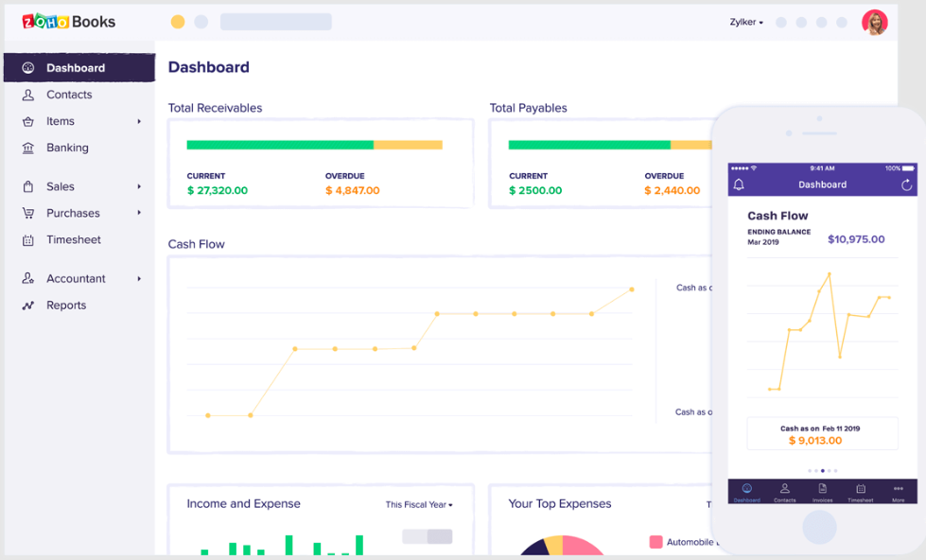The height and width of the screenshot is (560, 926).
Task: Click phone cash amount $9,013.00
Action: coord(815,440)
